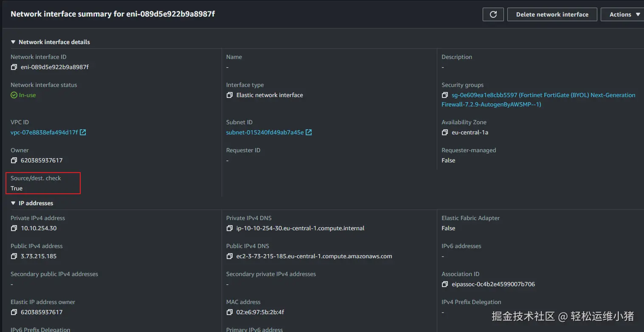Copy the Association ID eipassoc value
Image resolution: width=644 pixels, height=332 pixels.
pos(445,284)
